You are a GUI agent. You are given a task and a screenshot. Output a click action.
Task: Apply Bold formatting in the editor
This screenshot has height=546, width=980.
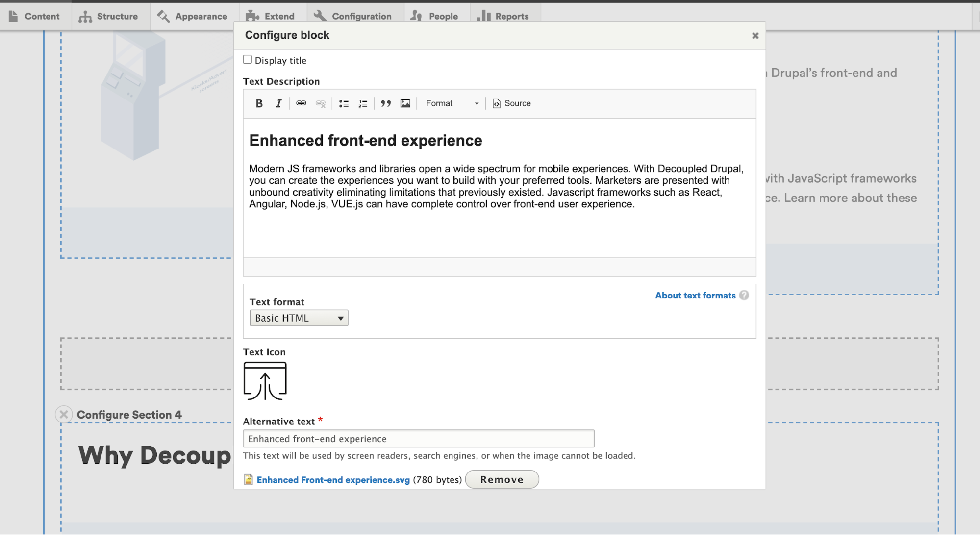coord(259,103)
